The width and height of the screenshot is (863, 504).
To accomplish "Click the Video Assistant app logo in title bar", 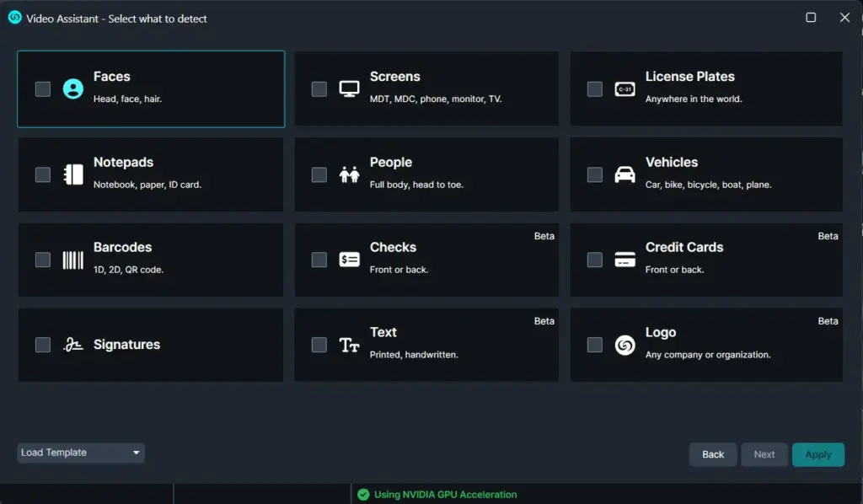I will (15, 18).
